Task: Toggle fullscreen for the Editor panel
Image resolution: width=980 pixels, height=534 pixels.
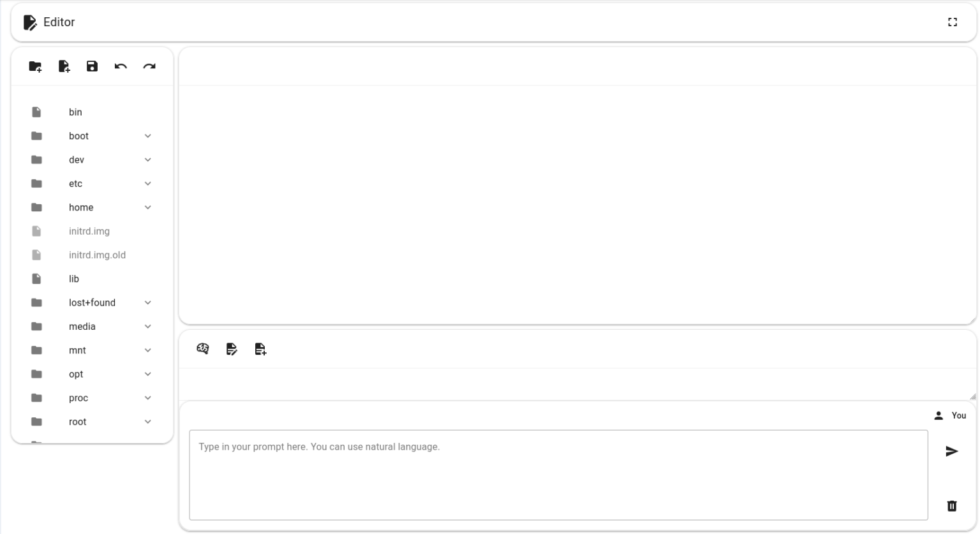Action: tap(953, 22)
